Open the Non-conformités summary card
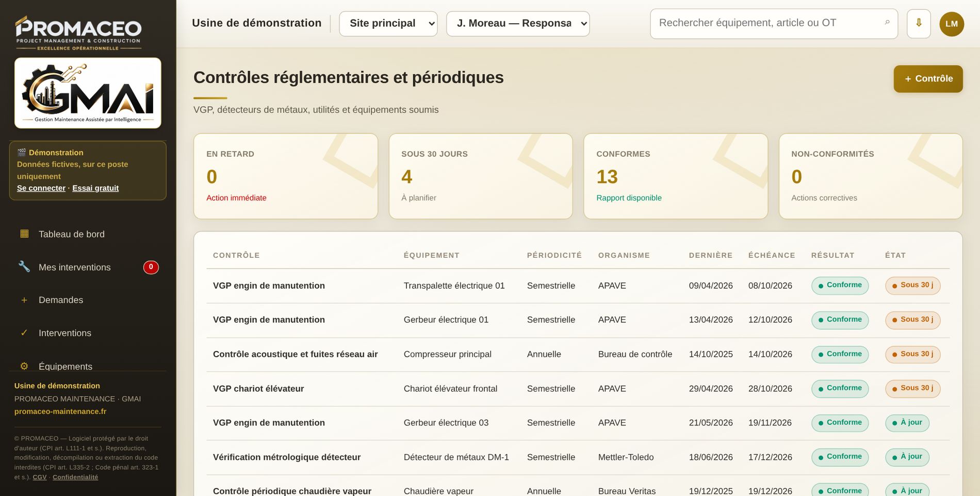 coord(871,176)
